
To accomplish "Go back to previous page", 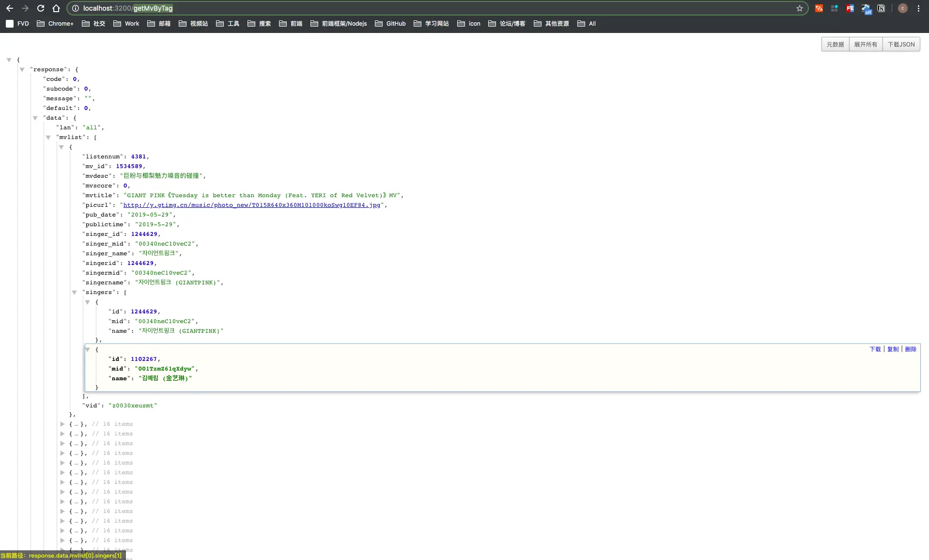I will 10,8.
